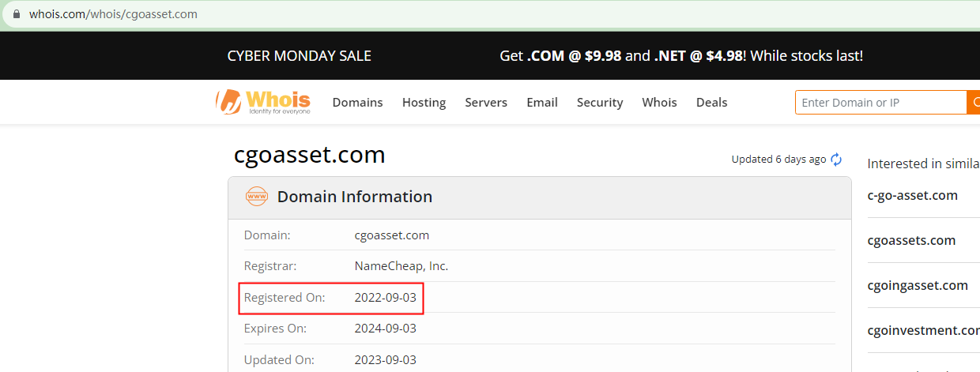Click the Whois logo

(x=263, y=102)
